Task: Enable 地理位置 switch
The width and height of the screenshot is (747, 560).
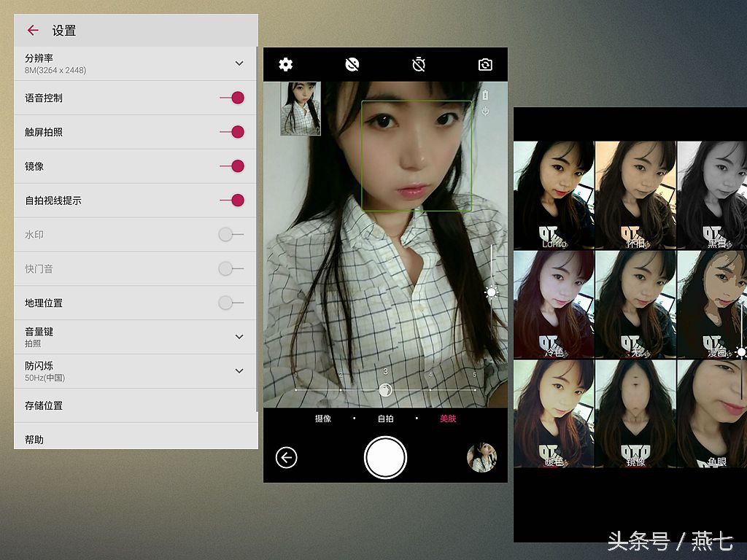Action: [231, 303]
